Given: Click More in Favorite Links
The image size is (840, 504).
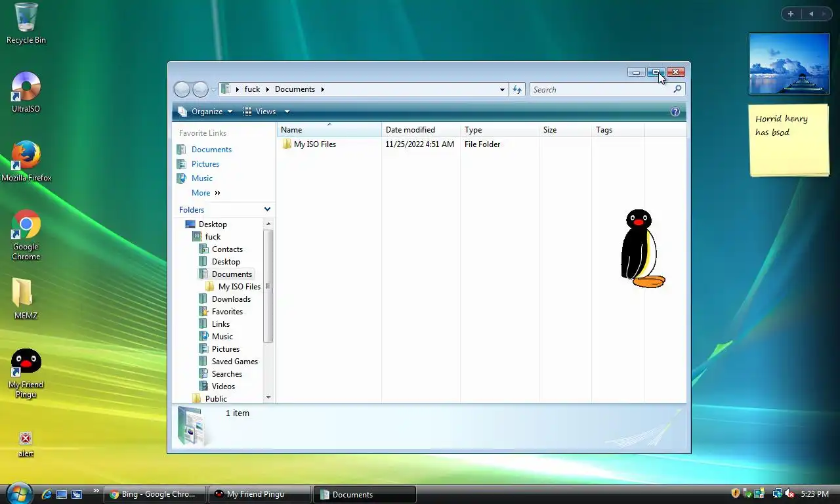Looking at the screenshot, I should 205,193.
